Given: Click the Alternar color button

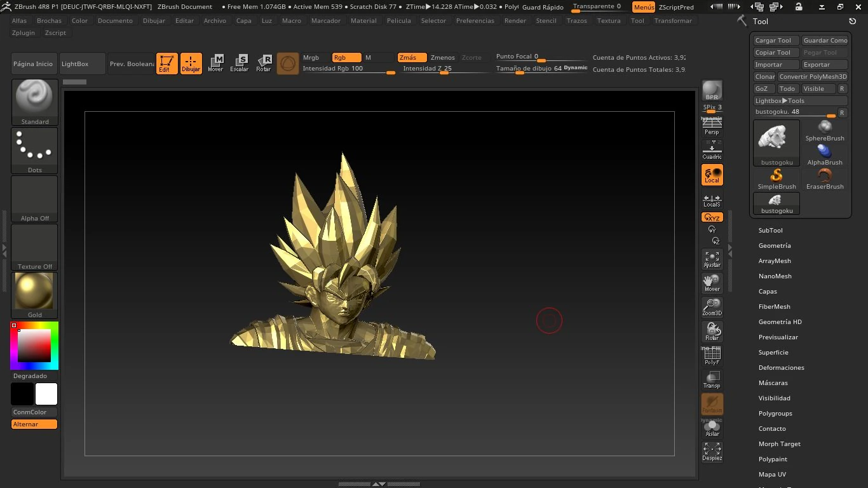Looking at the screenshot, I should click(x=34, y=424).
